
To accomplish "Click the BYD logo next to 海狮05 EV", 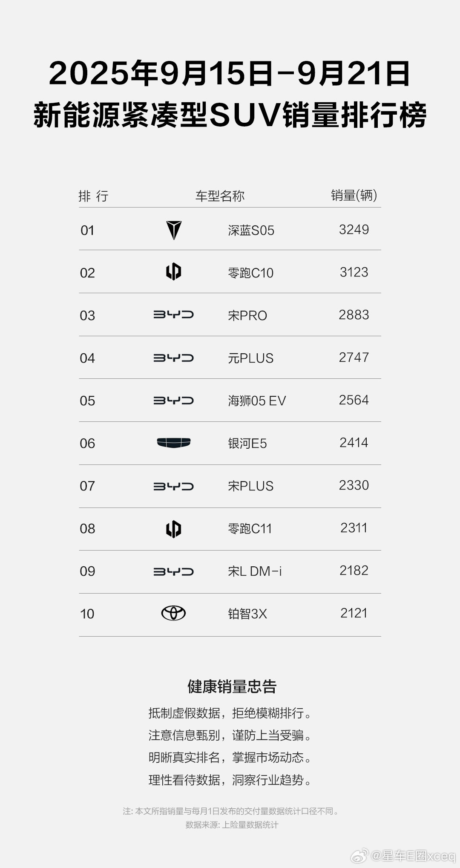I will click(x=173, y=401).
